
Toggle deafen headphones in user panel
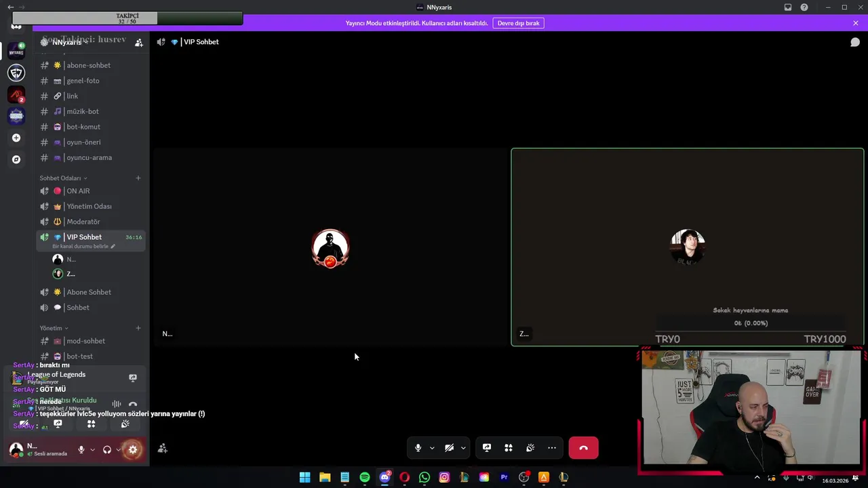point(106,449)
